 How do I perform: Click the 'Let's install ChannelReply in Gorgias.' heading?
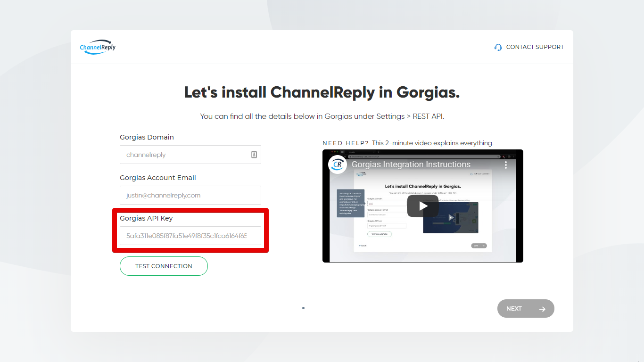coord(322,92)
